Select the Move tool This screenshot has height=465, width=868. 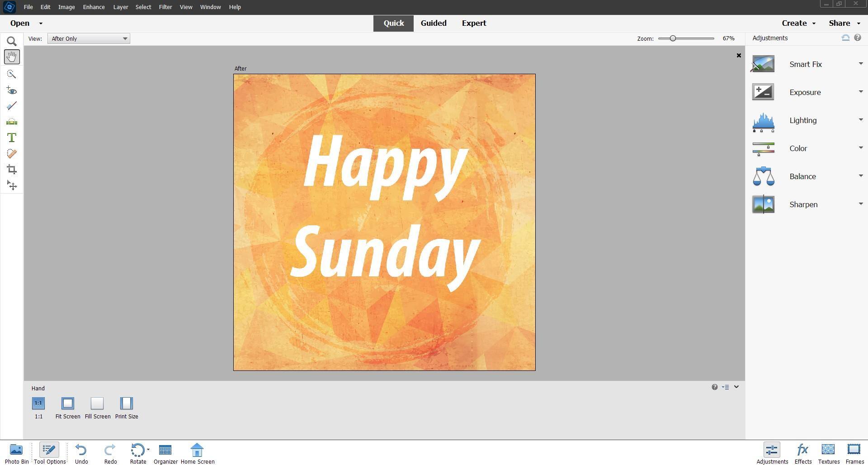12,185
